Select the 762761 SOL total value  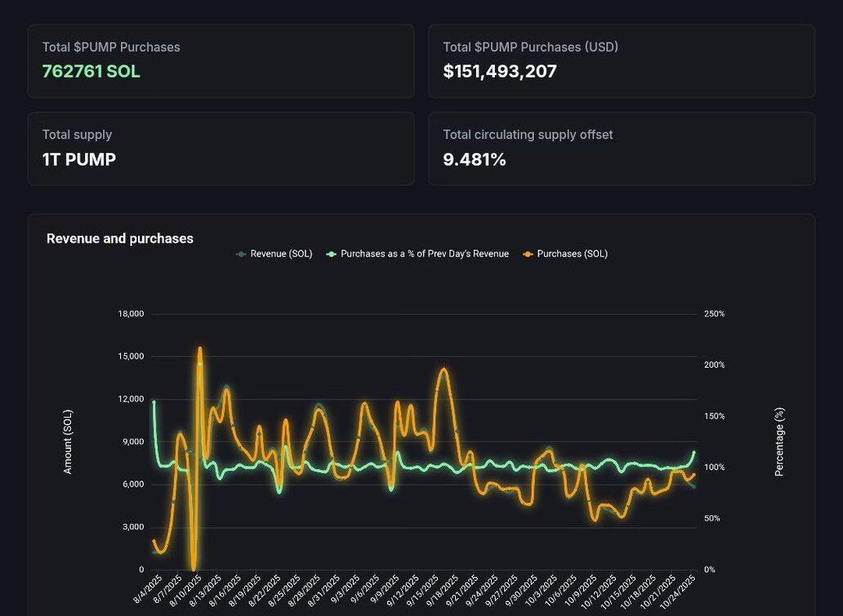coord(91,71)
